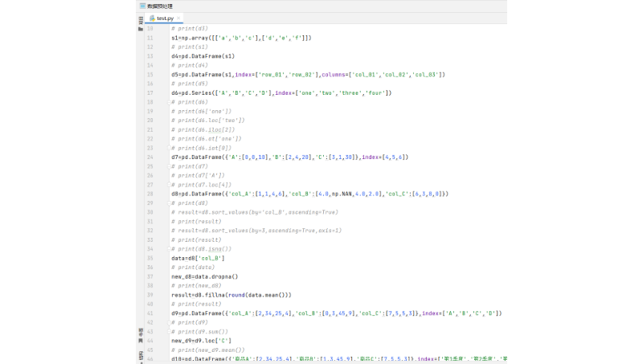Open the 结构 (Structure) tool window
Viewport: 643px width, 364px height.
[141, 357]
